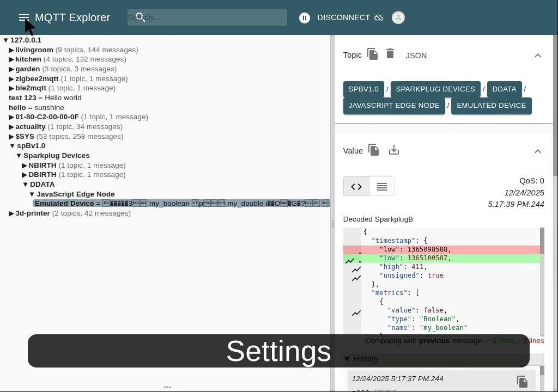This screenshot has height=392, width=558.
Task: Collapse the History section
Action: (x=347, y=359)
